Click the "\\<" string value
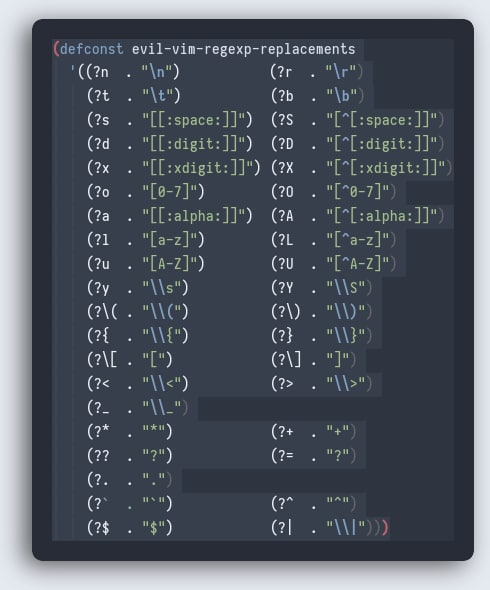The image size is (490, 590). click(x=161, y=384)
